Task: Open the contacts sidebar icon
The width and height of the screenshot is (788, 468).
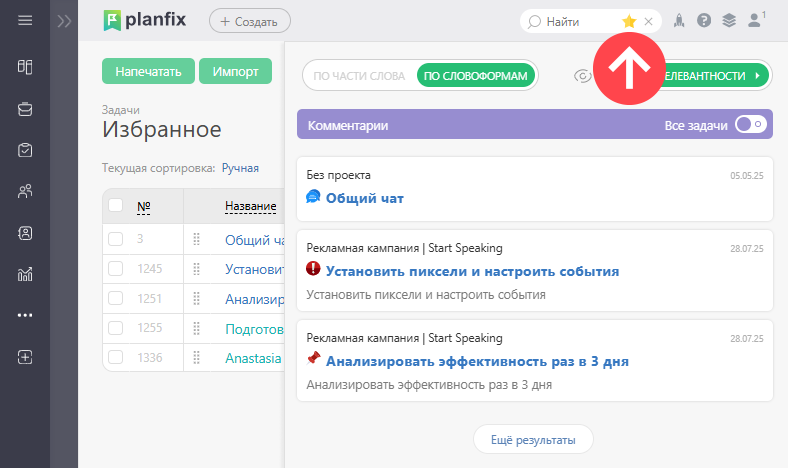Action: pyautogui.click(x=25, y=233)
